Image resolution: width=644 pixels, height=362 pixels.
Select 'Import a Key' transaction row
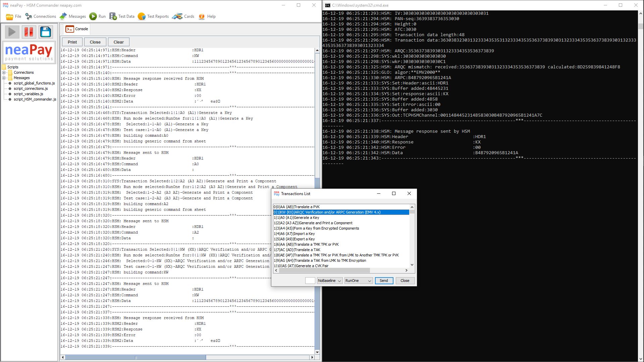coord(341,234)
